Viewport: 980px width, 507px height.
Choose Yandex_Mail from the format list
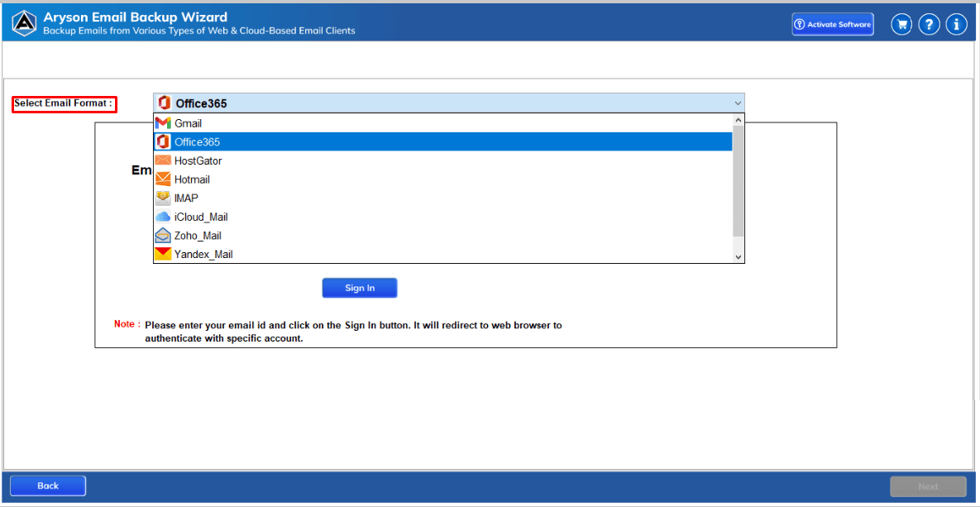(x=443, y=255)
